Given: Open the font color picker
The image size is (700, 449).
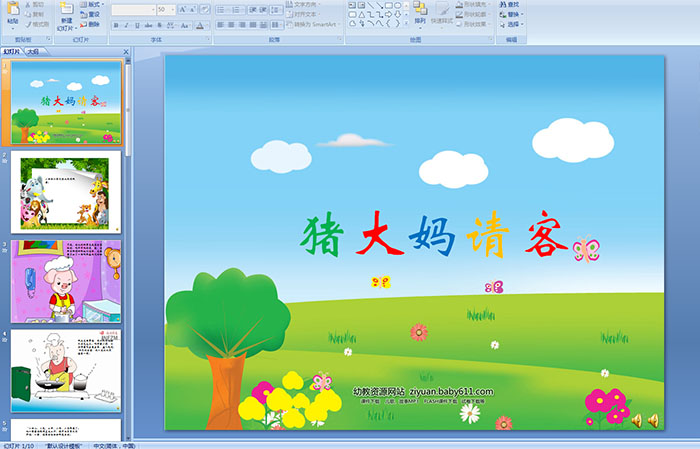Looking at the screenshot, I should point(201,24).
